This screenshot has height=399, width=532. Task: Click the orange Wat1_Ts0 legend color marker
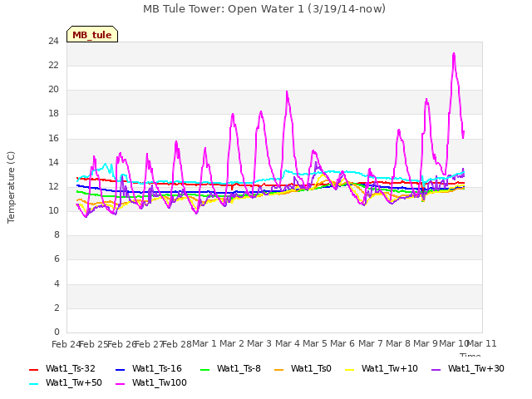[x=278, y=369]
